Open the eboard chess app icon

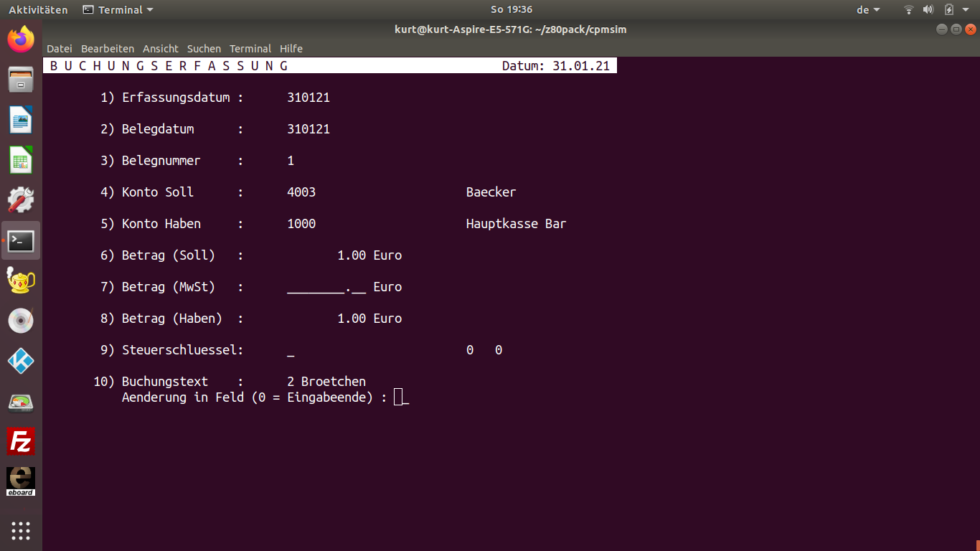tap(21, 481)
